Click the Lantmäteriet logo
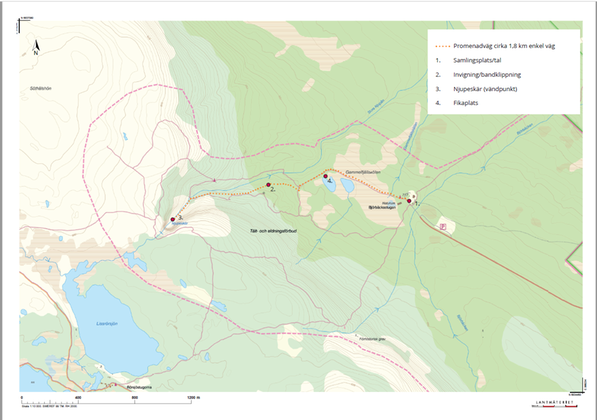 pos(554,404)
